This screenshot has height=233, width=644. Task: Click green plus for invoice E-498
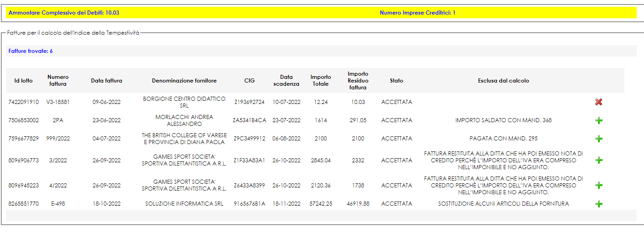coord(599,204)
